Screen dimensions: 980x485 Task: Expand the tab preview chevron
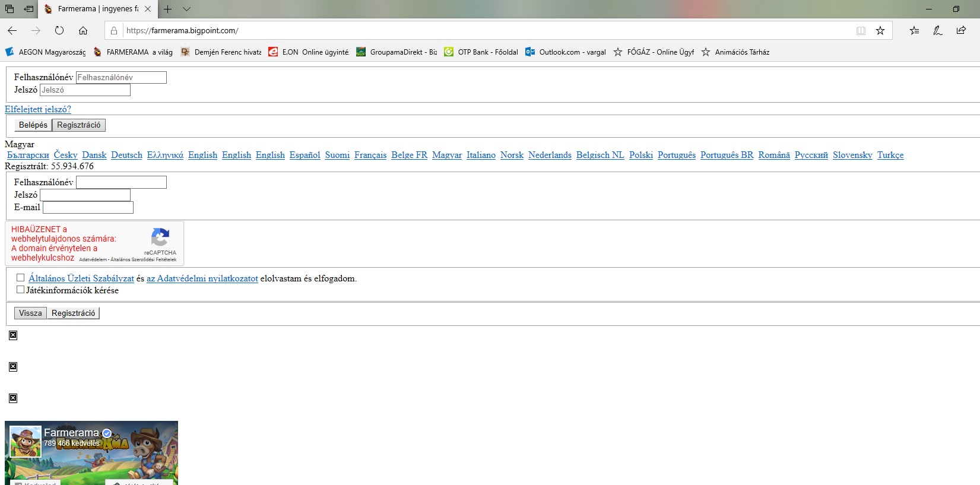click(186, 9)
